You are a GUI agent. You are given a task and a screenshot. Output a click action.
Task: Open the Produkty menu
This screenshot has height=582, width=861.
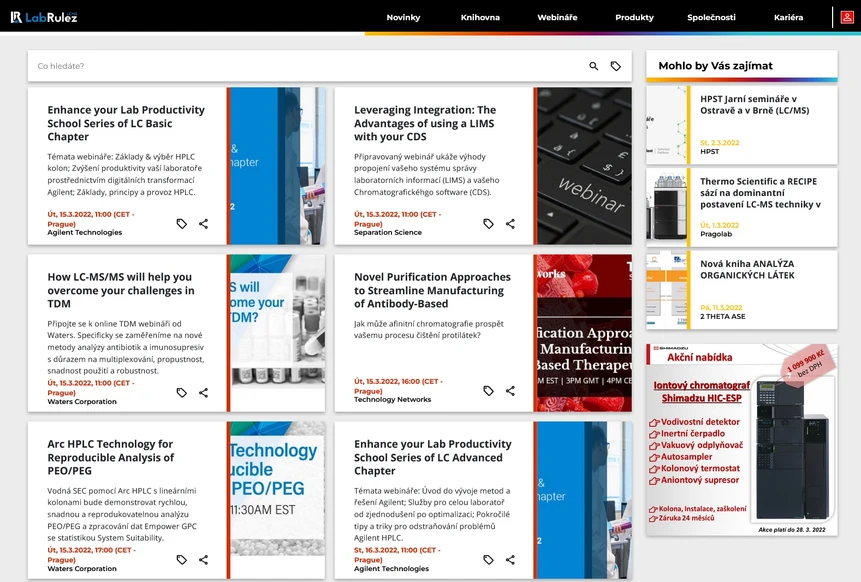tap(634, 17)
